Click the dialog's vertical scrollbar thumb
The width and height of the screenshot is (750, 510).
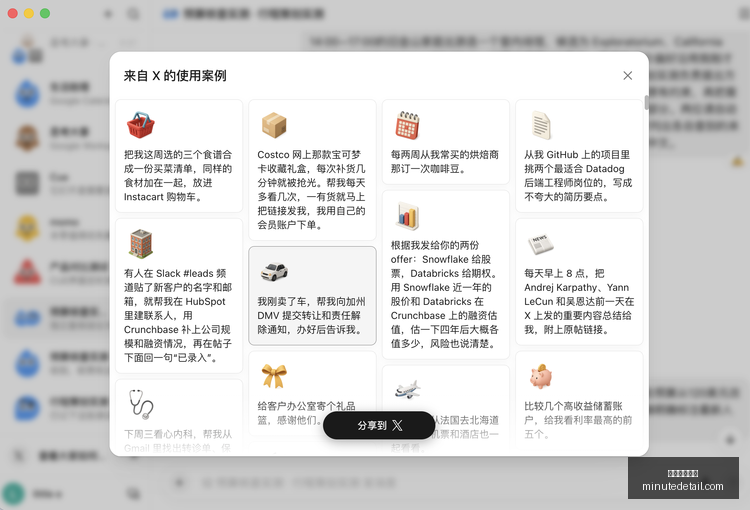646,102
